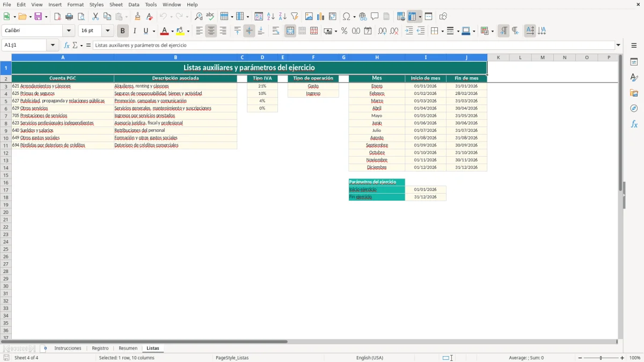644x362 pixels.
Task: Sort descending Z to A
Action: click(x=283, y=17)
